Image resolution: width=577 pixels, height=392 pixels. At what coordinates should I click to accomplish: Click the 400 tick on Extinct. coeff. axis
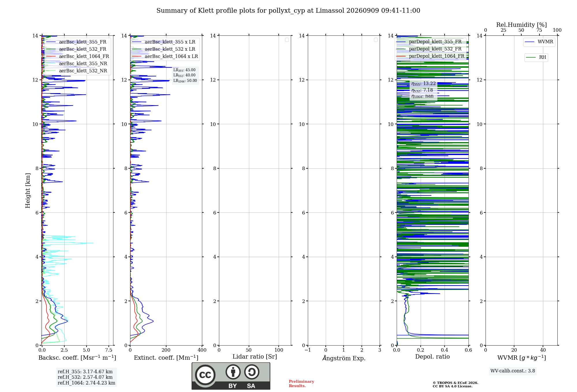202,350
